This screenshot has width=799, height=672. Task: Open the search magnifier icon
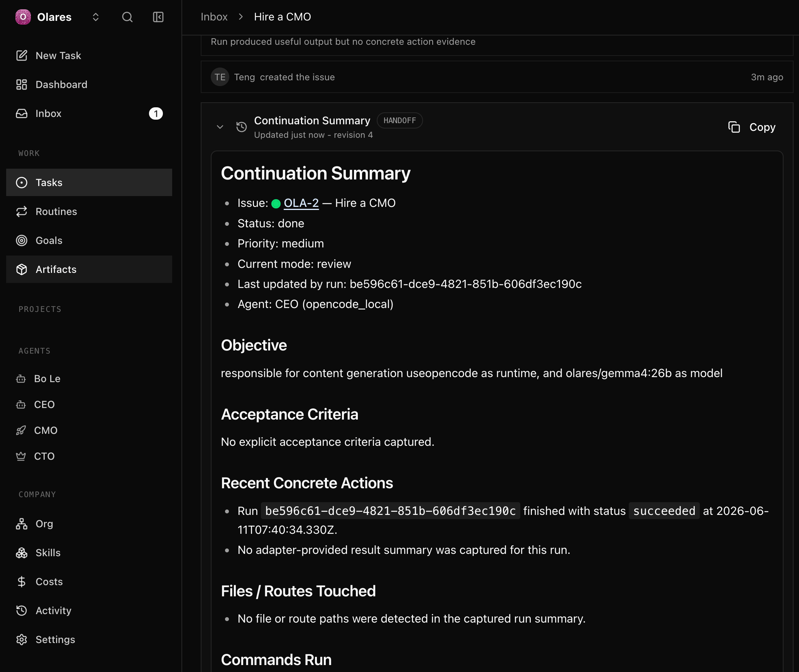127,17
